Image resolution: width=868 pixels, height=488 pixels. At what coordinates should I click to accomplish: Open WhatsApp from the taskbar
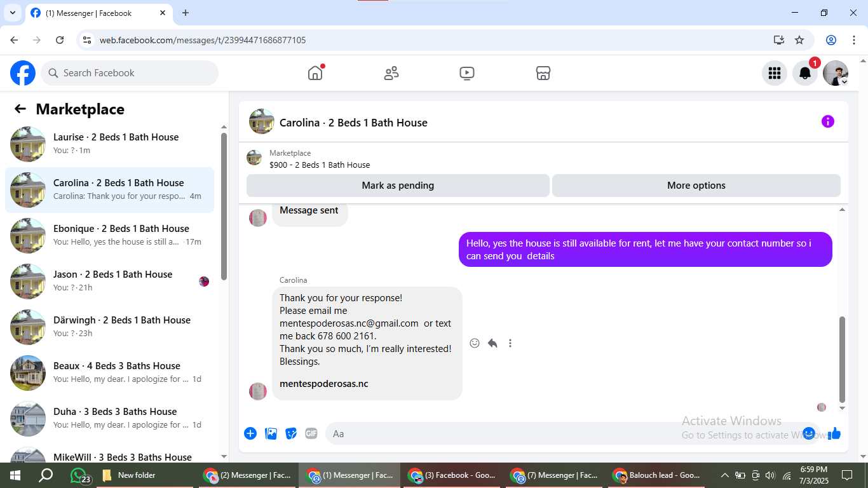tap(79, 475)
